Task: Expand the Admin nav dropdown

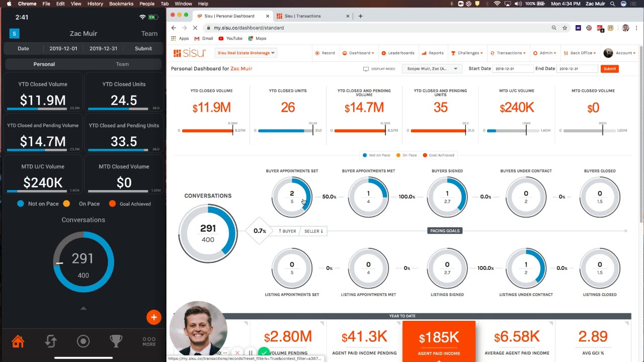Action: click(545, 53)
